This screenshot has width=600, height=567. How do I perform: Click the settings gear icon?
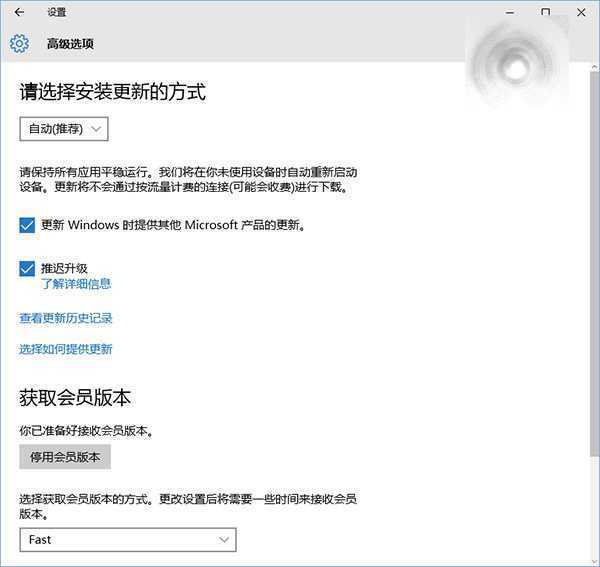click(x=19, y=44)
